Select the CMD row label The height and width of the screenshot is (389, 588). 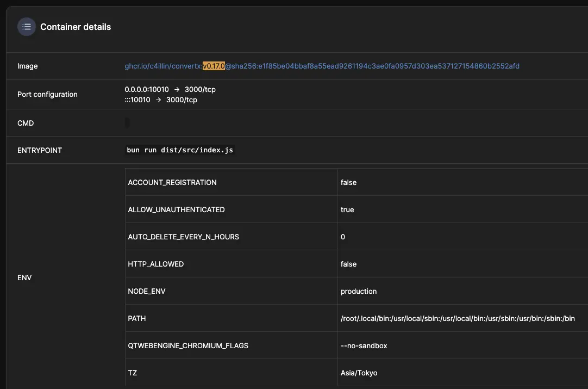(26, 123)
